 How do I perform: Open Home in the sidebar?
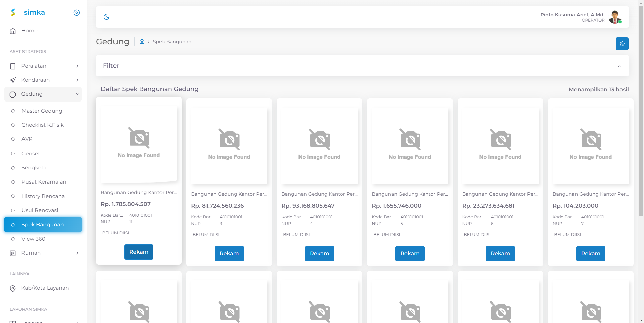pos(43,31)
